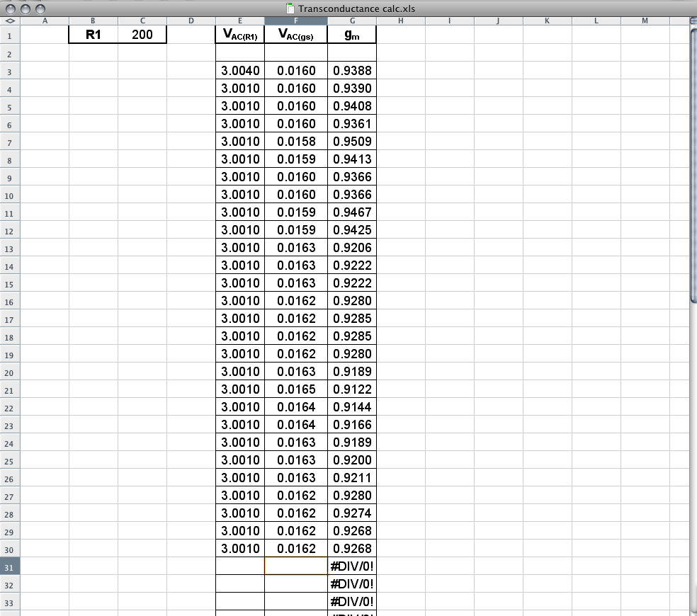The height and width of the screenshot is (616, 697).
Task: Click the cell with value 0.9390
Action: [x=352, y=88]
